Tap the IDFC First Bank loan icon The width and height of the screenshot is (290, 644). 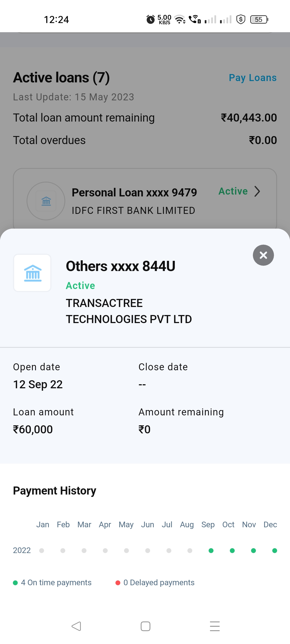(x=46, y=201)
